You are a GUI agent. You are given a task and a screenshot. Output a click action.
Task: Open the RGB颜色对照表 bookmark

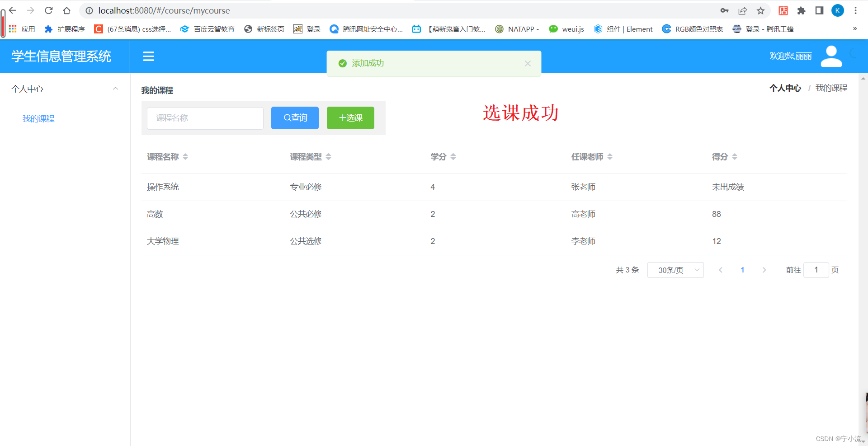pyautogui.click(x=693, y=29)
